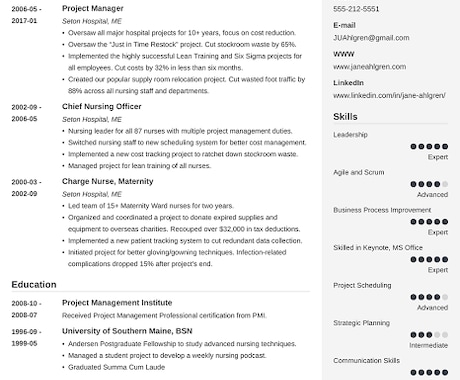This screenshot has height=380, width=460.
Task: Click the phone number 555-212-5551
Action: tap(356, 9)
